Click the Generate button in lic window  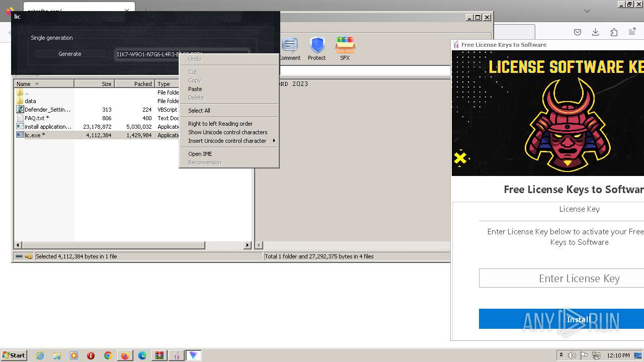(x=70, y=54)
